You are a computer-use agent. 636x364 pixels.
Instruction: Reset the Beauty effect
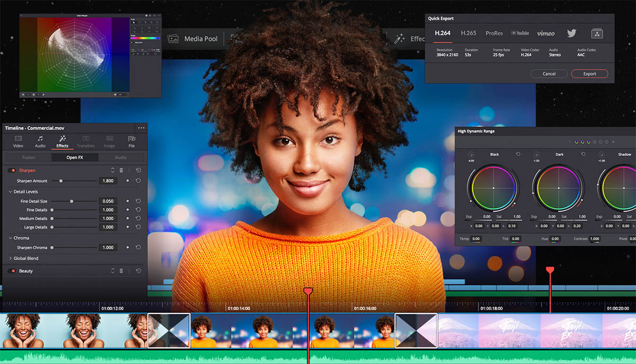[x=138, y=271]
